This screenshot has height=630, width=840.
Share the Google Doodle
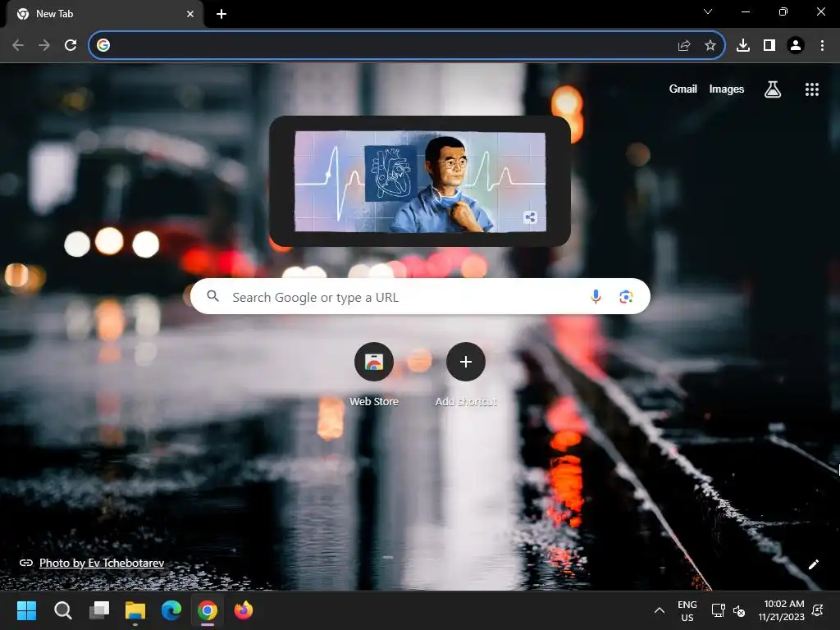pos(531,217)
